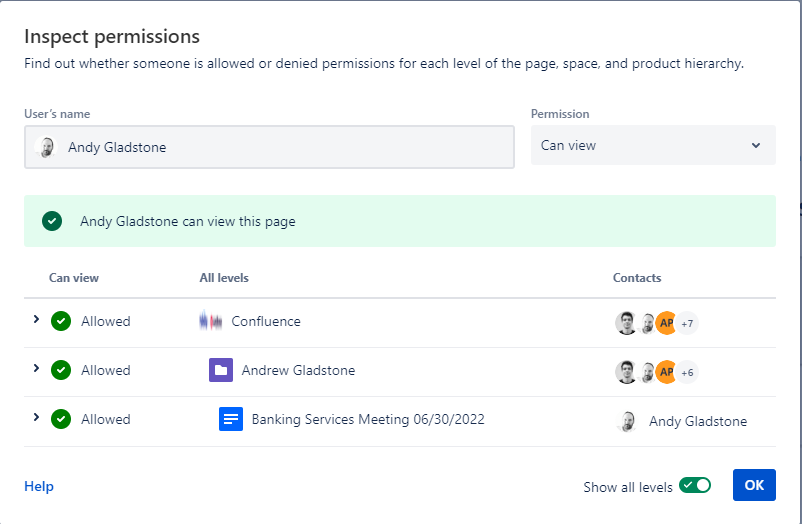Click the +7 contacts badge
Image resolution: width=802 pixels, height=524 pixels.
[688, 323]
